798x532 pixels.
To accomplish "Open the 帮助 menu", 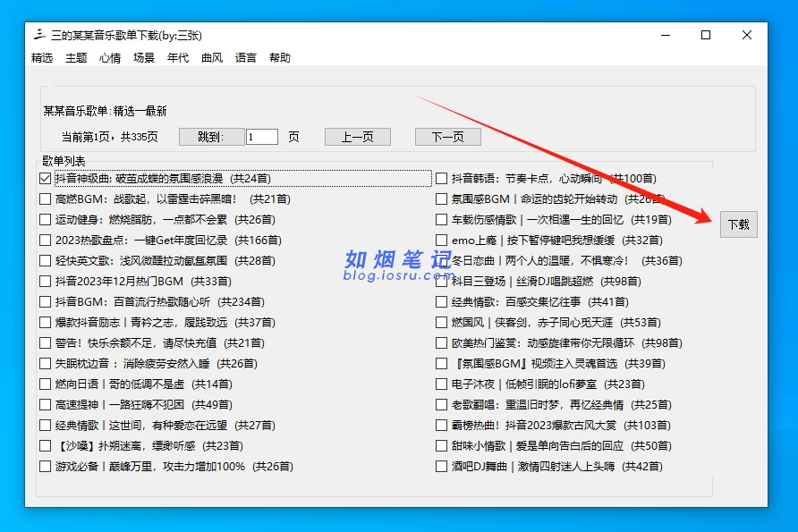I will [x=279, y=58].
